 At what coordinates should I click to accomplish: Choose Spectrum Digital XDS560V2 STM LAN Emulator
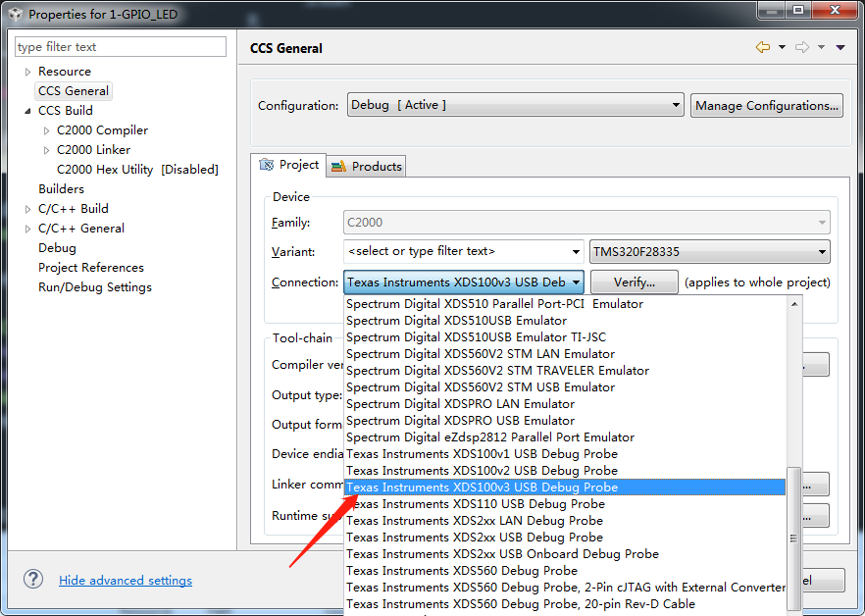click(x=565, y=354)
